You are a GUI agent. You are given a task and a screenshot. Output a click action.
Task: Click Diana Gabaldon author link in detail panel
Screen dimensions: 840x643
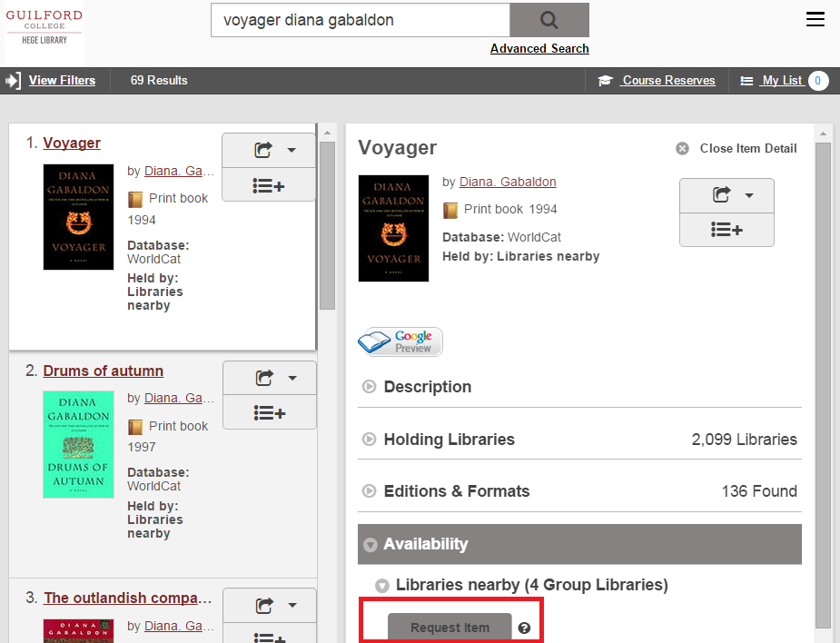(x=508, y=183)
